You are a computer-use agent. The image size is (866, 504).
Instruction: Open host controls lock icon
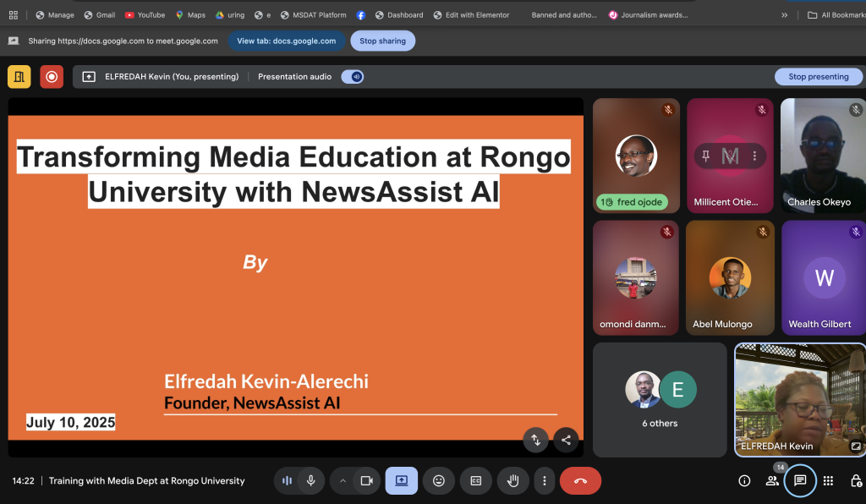(856, 481)
